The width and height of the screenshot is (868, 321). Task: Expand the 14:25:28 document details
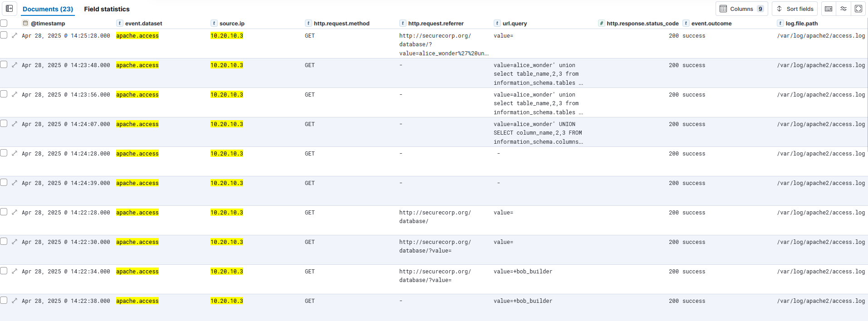(15, 35)
